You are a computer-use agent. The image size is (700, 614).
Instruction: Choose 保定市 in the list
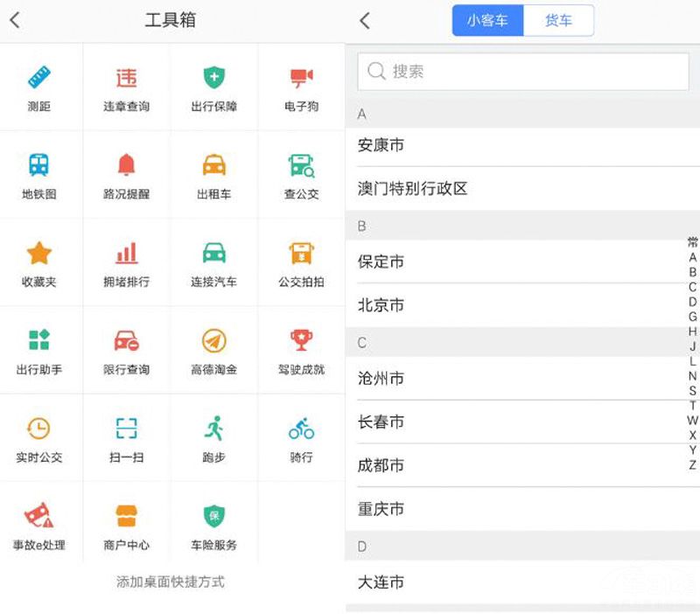(x=522, y=262)
